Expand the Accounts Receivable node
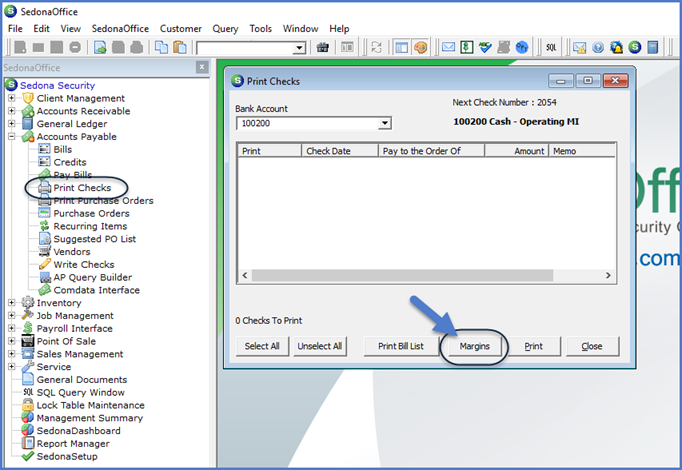This screenshot has width=682, height=470. tap(12, 111)
